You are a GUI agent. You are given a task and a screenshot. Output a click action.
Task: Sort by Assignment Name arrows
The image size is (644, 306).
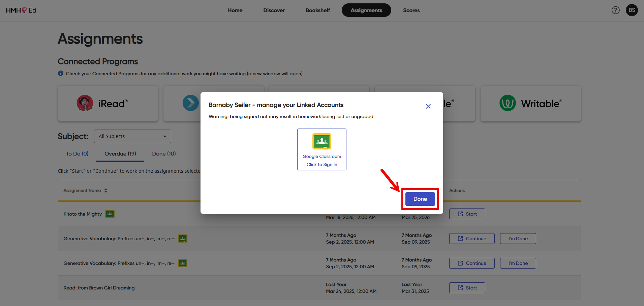coord(106,191)
